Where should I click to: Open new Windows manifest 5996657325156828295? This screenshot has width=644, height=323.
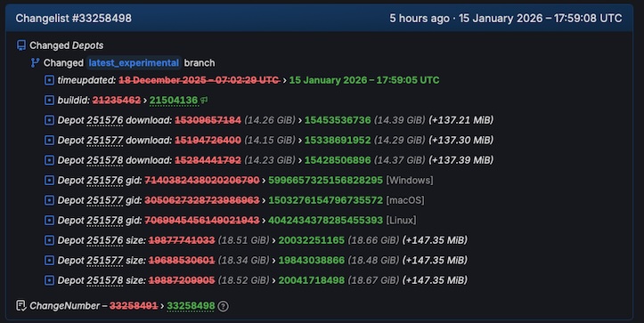coord(326,180)
